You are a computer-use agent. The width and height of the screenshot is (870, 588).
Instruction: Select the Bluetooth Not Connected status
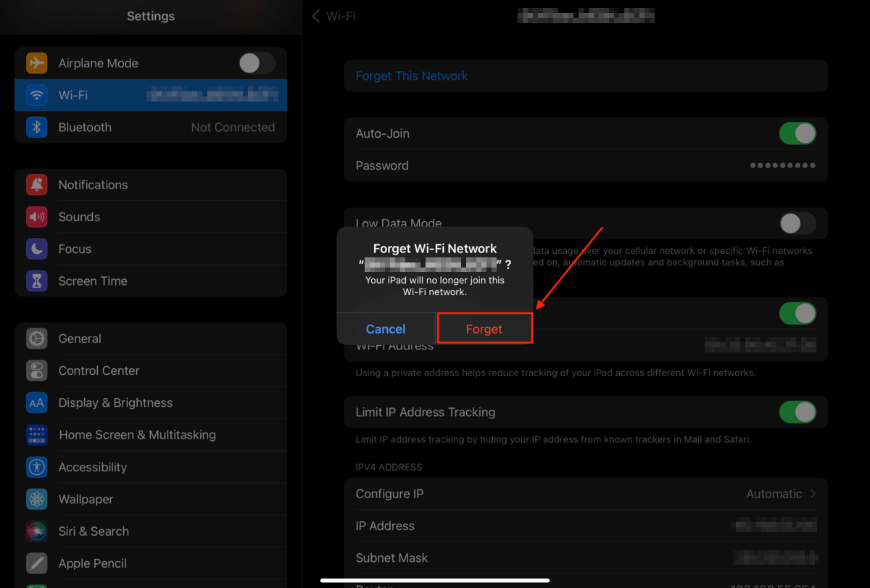click(x=233, y=127)
